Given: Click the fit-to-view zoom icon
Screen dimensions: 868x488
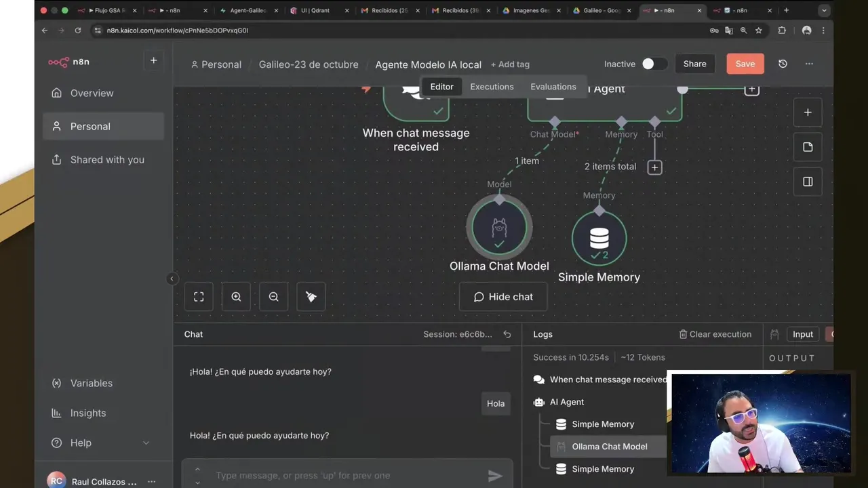Looking at the screenshot, I should [x=199, y=297].
